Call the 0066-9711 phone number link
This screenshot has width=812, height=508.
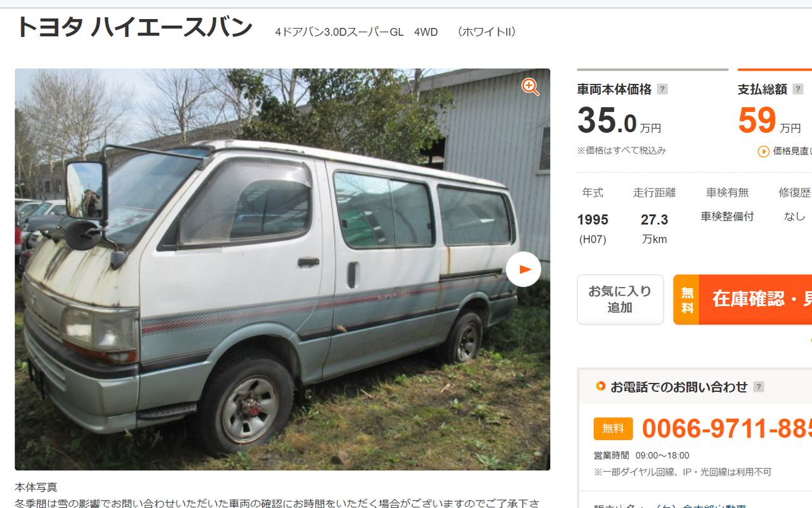pyautogui.click(x=727, y=429)
